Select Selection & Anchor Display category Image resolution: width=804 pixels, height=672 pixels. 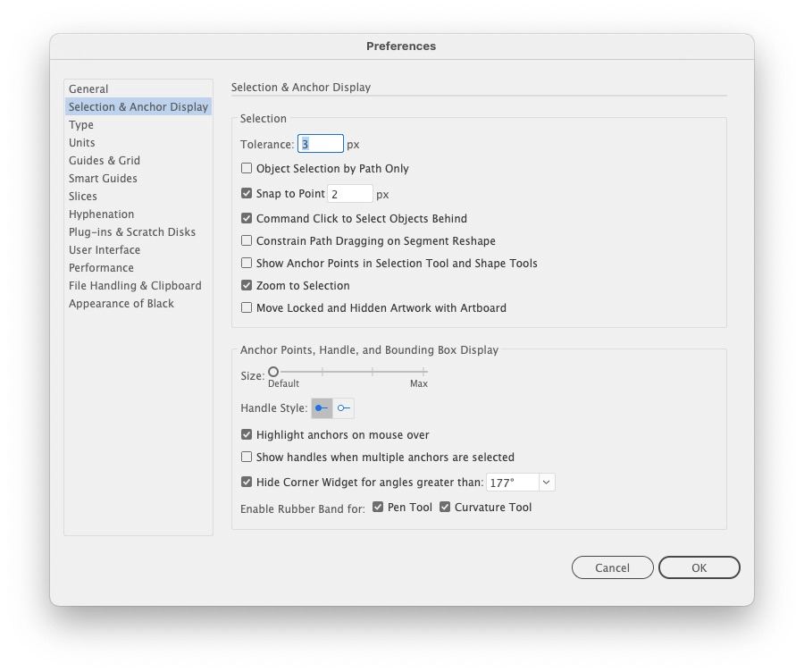point(138,106)
